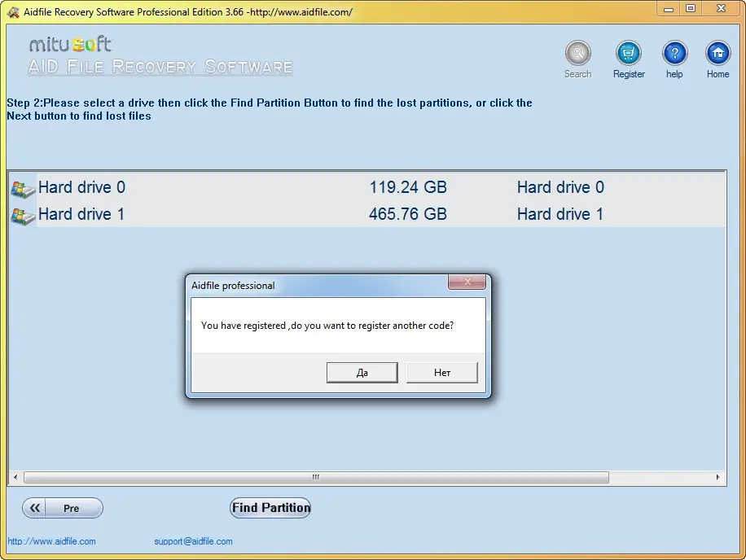
Task: Select the 119.24 GB size cell
Action: [x=408, y=187]
